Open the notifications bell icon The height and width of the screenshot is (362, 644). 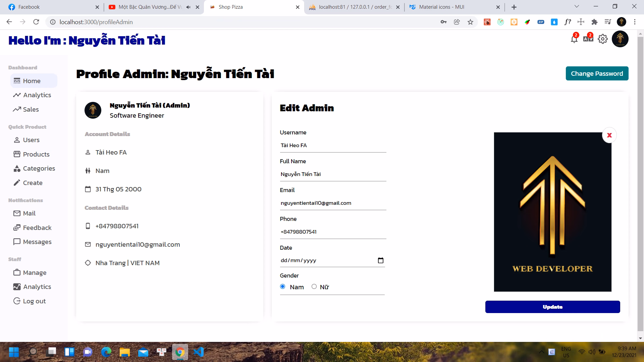574,39
